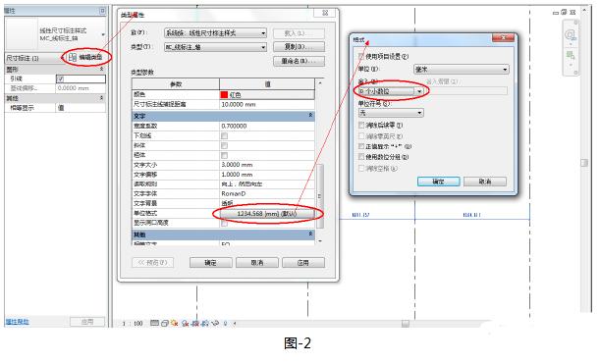Click the 编辑类型 edit type icon
600x364 pixels.
coord(73,57)
